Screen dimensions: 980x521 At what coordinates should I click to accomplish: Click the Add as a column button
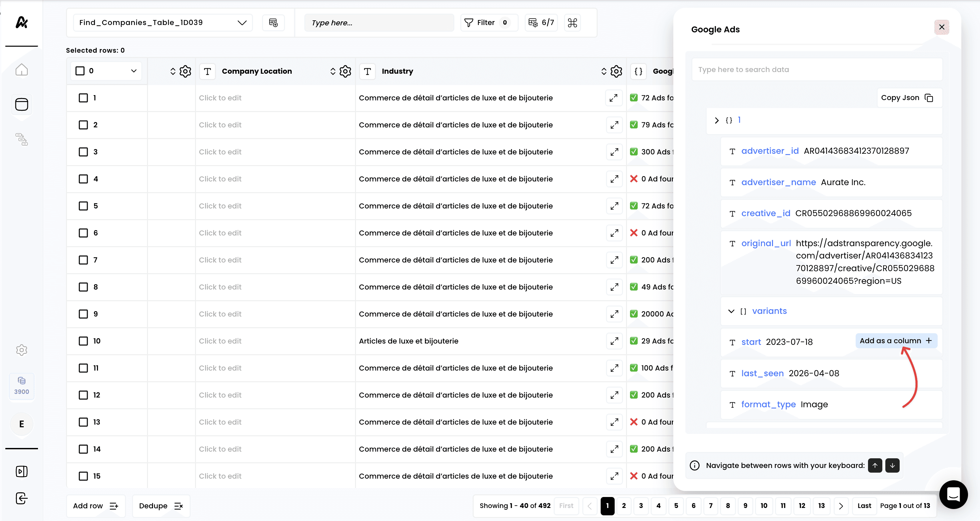896,341
